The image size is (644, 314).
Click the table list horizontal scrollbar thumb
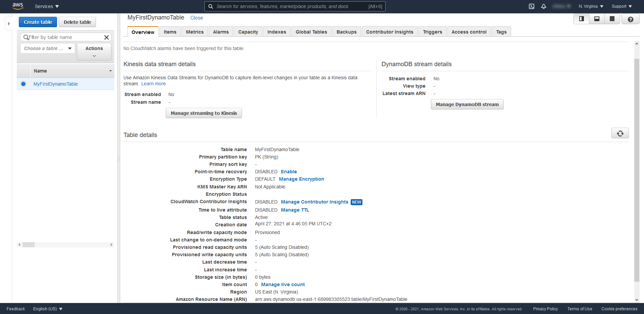click(29, 245)
